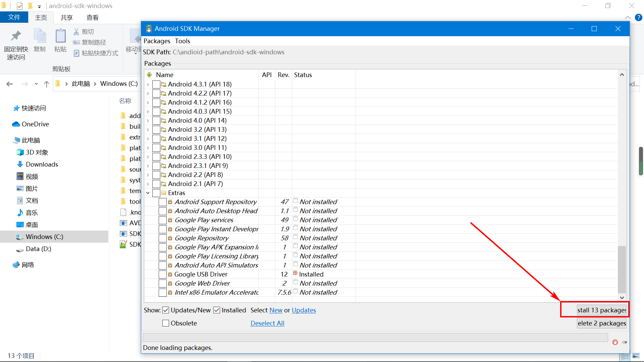This screenshot has height=362, width=644.
Task: Expand the Android 2.1 (API 7) node
Action: pyautogui.click(x=148, y=184)
